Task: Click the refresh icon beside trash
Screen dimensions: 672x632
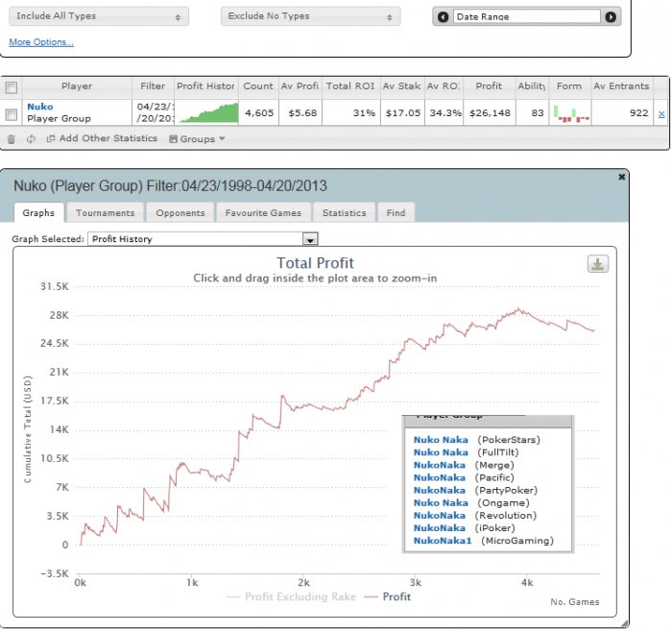Action: pyautogui.click(x=31, y=139)
